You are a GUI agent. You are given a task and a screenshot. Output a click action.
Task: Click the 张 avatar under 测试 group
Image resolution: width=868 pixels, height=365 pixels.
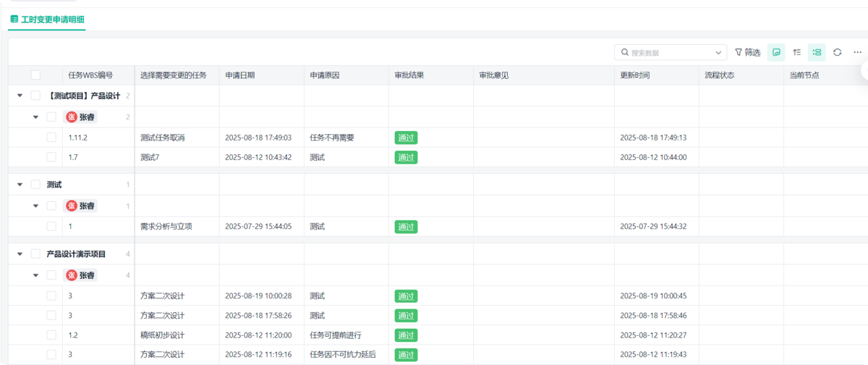tap(71, 206)
